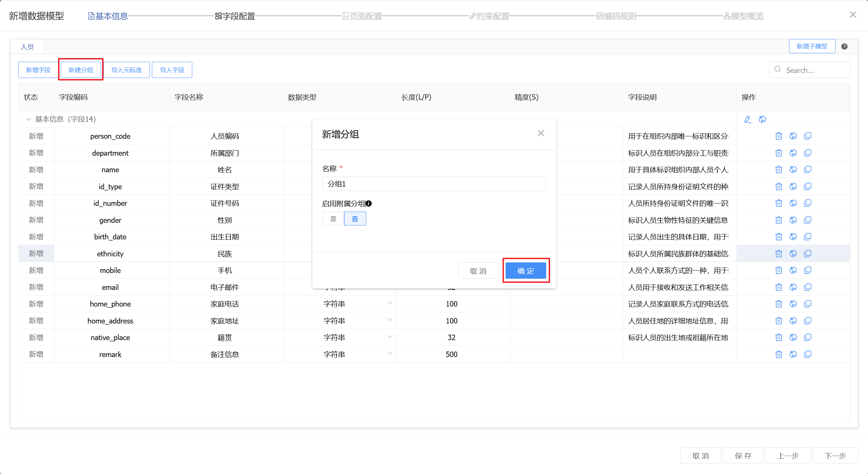Open the 人员 model tab

27,47
